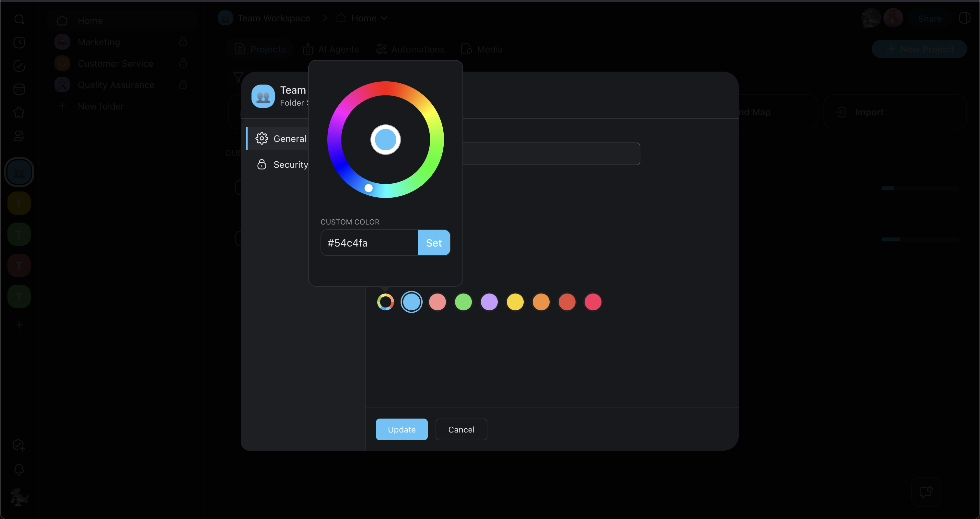
Task: Open the calendar icon in the sidebar
Action: (19, 89)
